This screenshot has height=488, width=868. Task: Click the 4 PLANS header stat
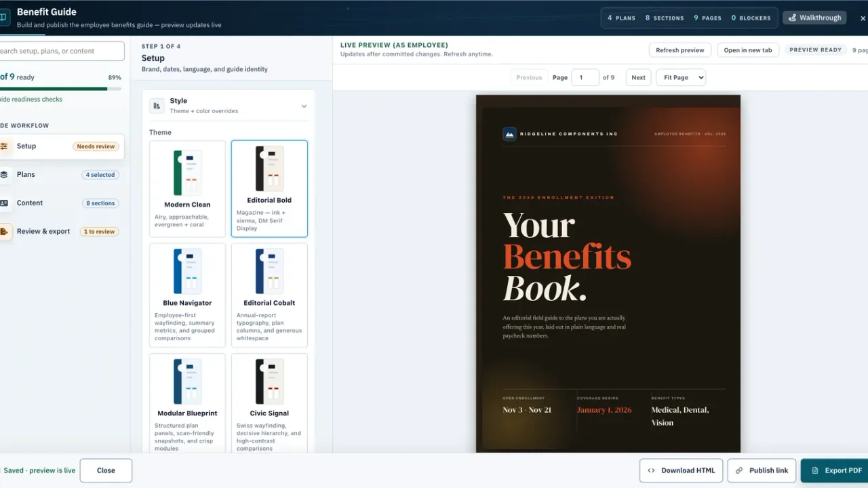[x=621, y=18]
